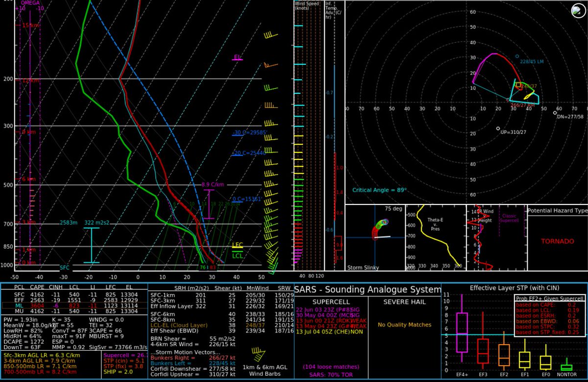Select the MU parcel row
588x382 pixels.
73,311
